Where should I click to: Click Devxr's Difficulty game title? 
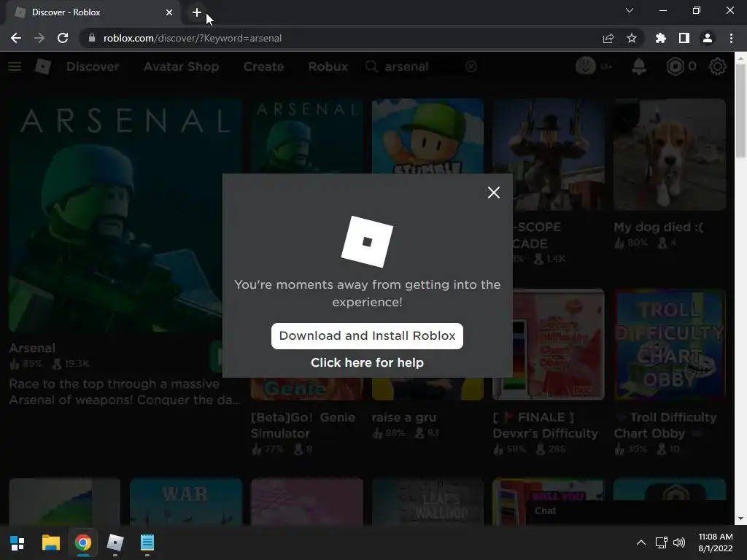pos(546,425)
